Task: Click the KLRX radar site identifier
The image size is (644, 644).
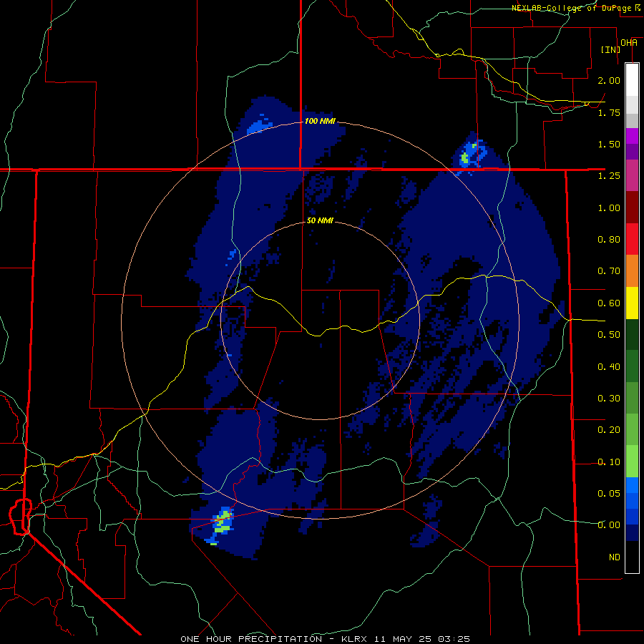Action: coord(354,639)
